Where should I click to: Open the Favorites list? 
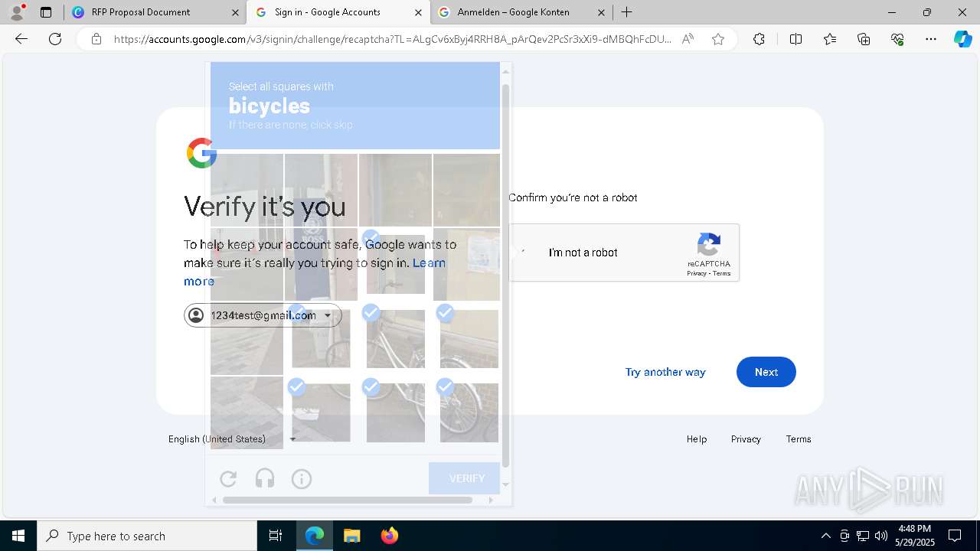pyautogui.click(x=830, y=39)
